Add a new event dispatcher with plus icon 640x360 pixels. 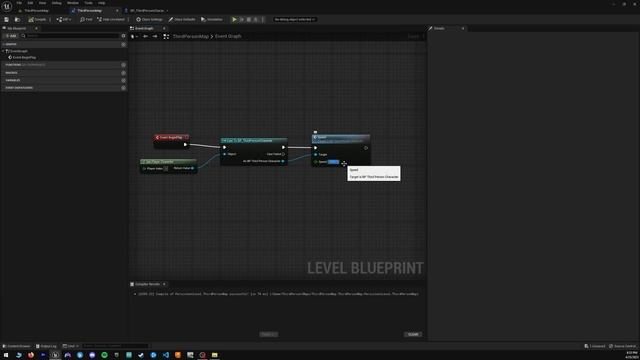click(x=123, y=88)
